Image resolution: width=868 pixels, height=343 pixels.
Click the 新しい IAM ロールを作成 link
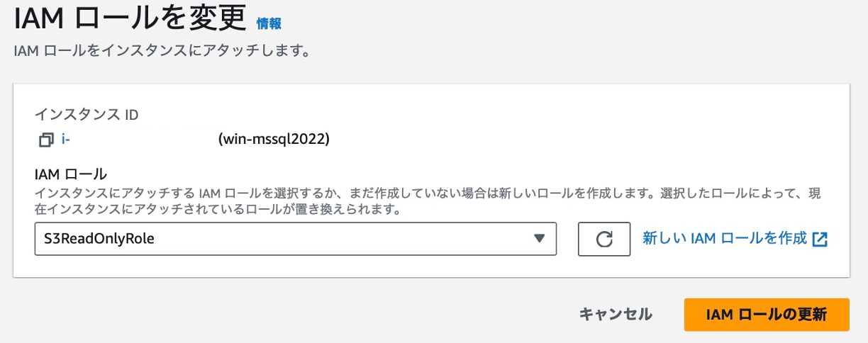point(725,238)
